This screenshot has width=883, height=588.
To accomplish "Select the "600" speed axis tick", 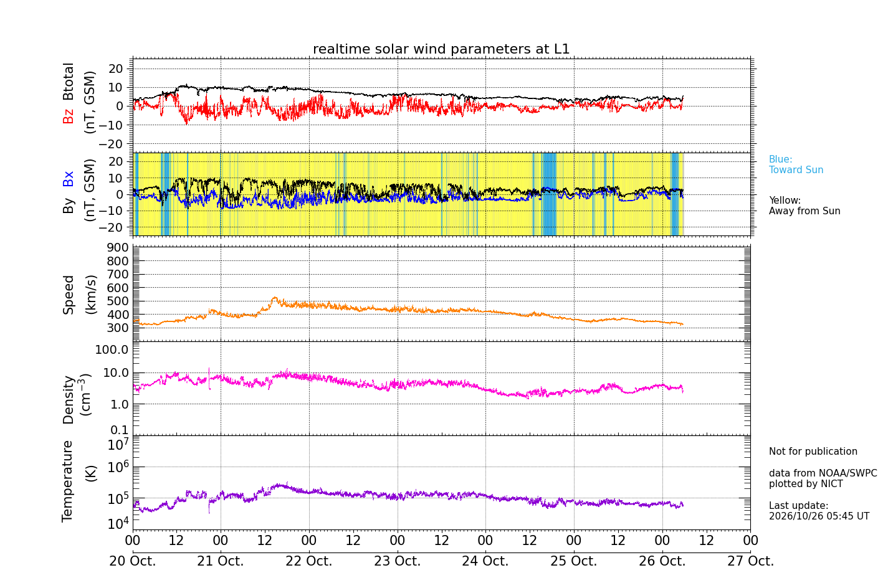I will point(118,288).
